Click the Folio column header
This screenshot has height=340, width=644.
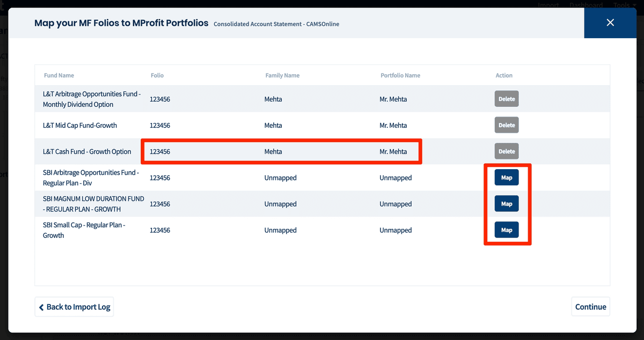157,75
